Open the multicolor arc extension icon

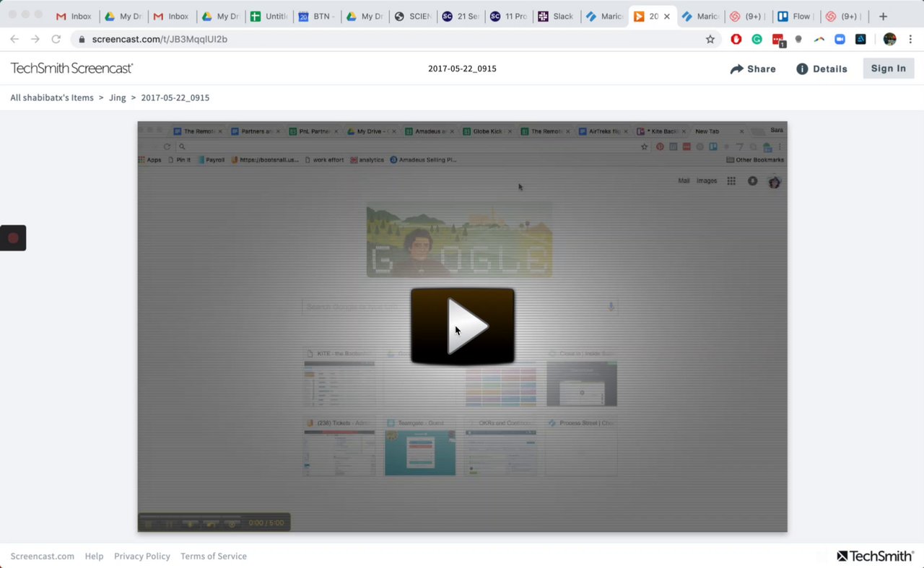click(x=819, y=39)
